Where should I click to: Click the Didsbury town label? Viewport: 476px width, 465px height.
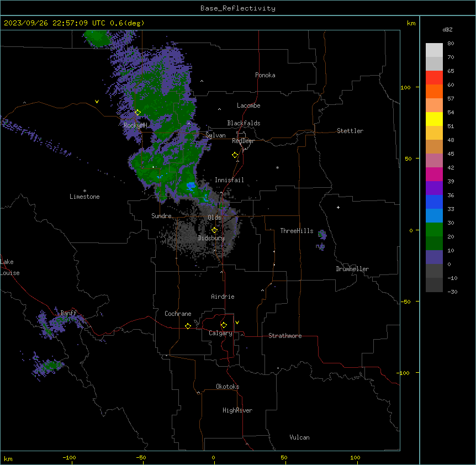point(211,238)
